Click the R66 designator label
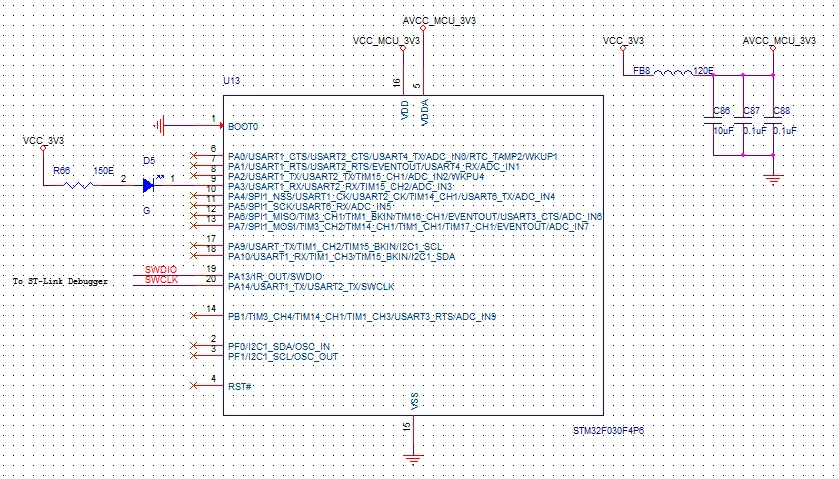The image size is (839, 479). pyautogui.click(x=62, y=171)
